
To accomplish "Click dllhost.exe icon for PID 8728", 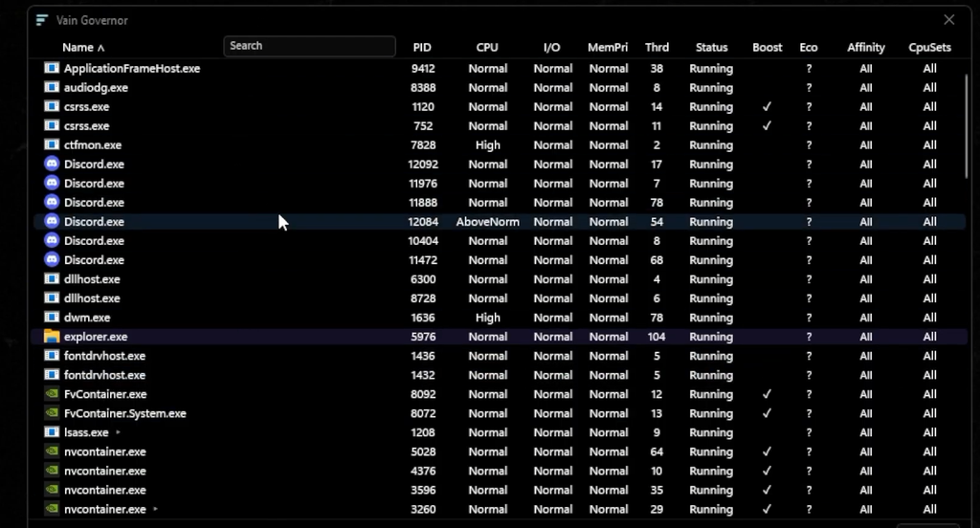I will [x=52, y=298].
